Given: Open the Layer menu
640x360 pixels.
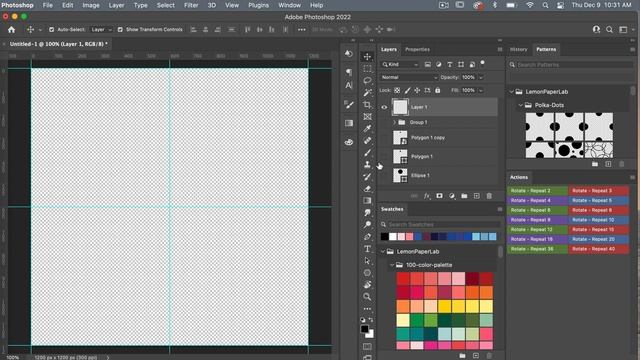Looking at the screenshot, I should (x=116, y=5).
